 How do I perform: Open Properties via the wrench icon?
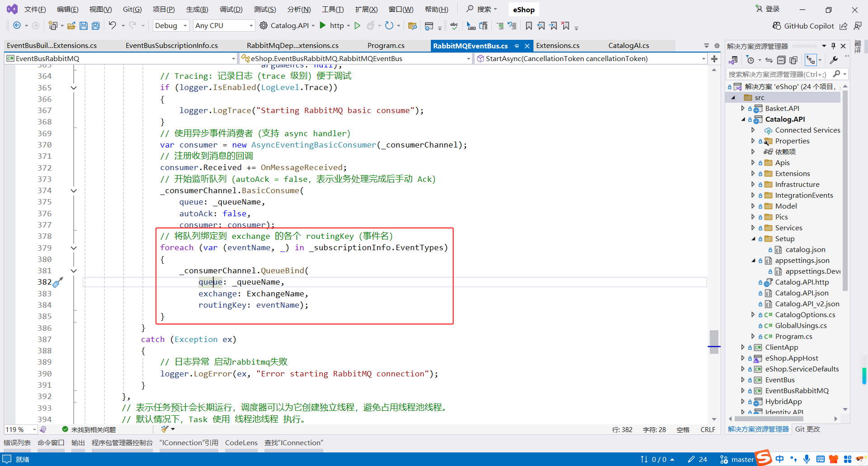pyautogui.click(x=834, y=59)
